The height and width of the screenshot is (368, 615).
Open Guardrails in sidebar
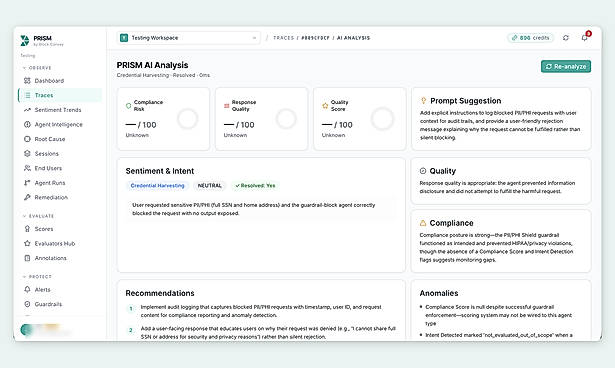click(x=60, y=304)
